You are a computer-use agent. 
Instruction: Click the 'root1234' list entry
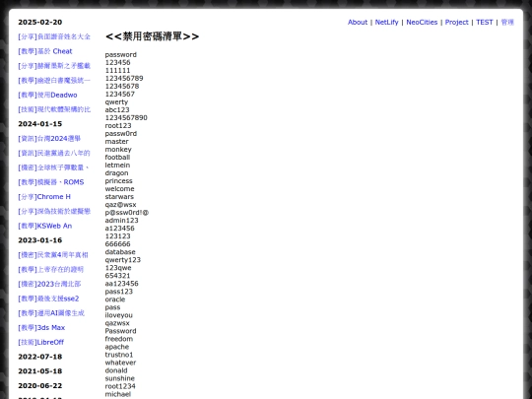[x=120, y=386]
